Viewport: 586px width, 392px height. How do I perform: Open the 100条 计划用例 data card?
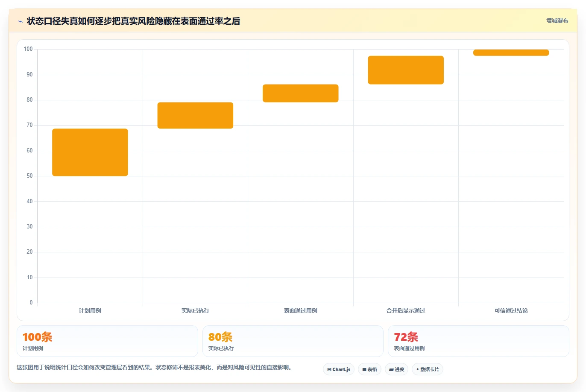pos(107,341)
